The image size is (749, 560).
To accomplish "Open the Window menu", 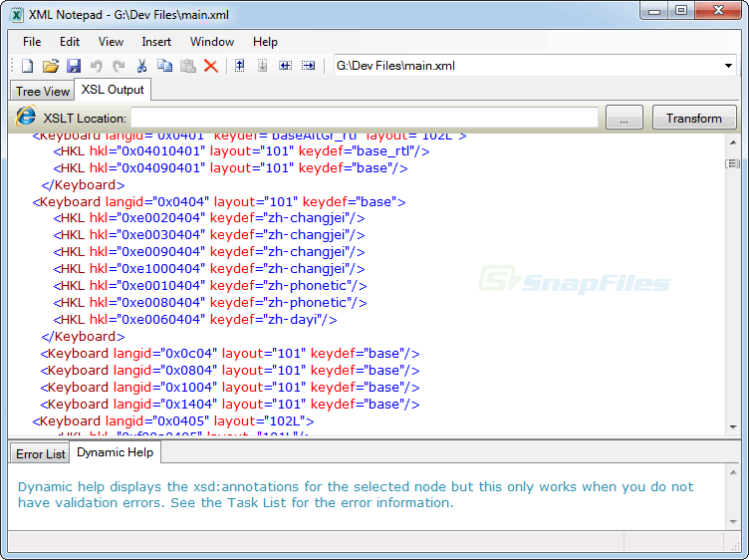I will 212,42.
